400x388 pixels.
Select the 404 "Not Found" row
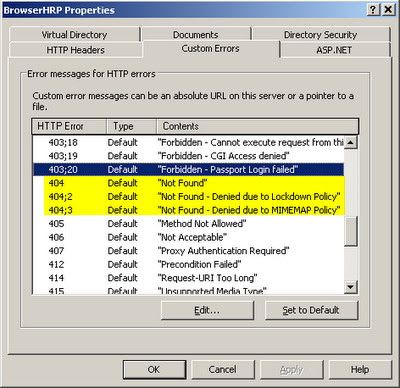(x=188, y=183)
